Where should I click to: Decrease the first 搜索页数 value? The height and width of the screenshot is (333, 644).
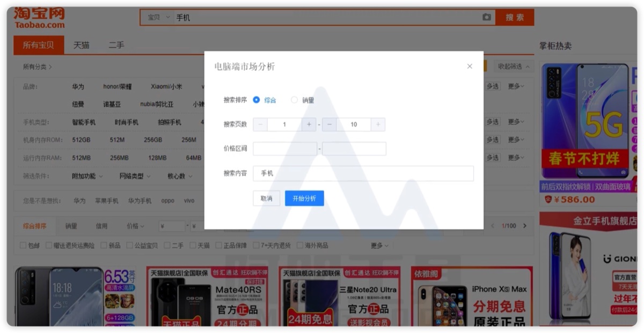(260, 124)
